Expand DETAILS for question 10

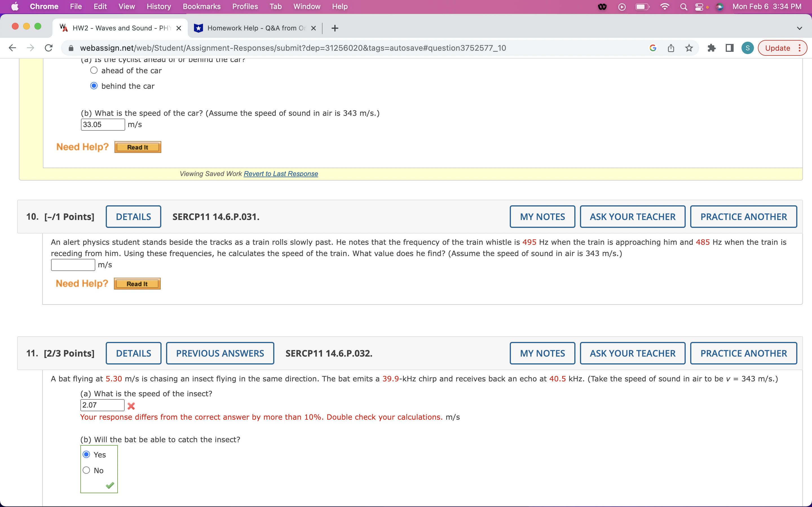tap(133, 217)
